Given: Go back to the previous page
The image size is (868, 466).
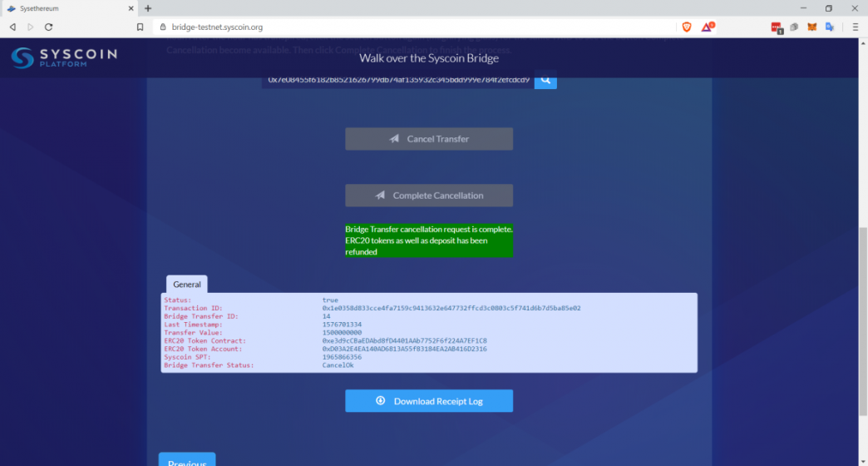Looking at the screenshot, I should (x=12, y=27).
